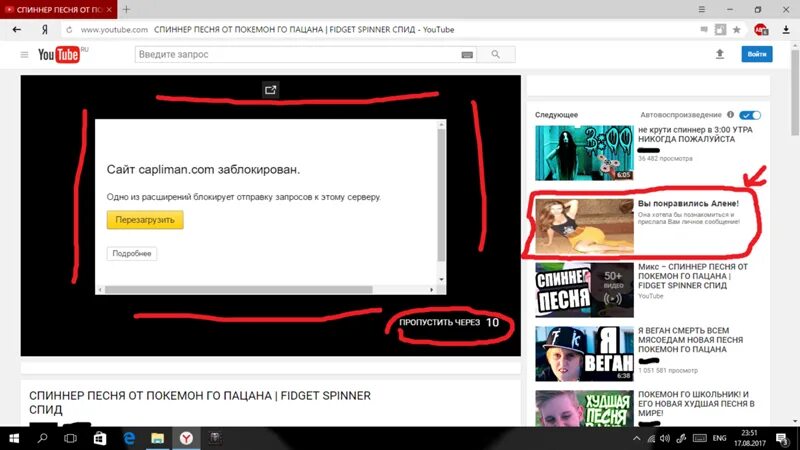The image size is (800, 450).
Task: Click the page vertical scrollbar
Action: pyautogui.click(x=795, y=93)
